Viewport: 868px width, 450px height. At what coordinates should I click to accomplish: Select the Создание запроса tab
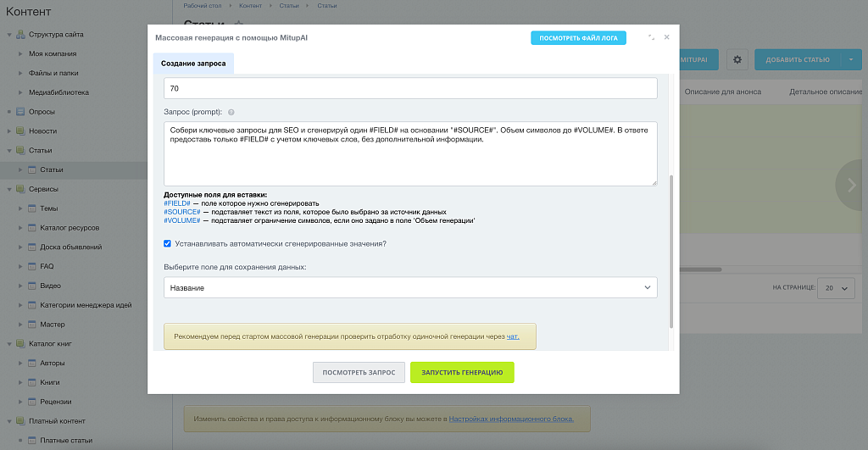point(193,64)
